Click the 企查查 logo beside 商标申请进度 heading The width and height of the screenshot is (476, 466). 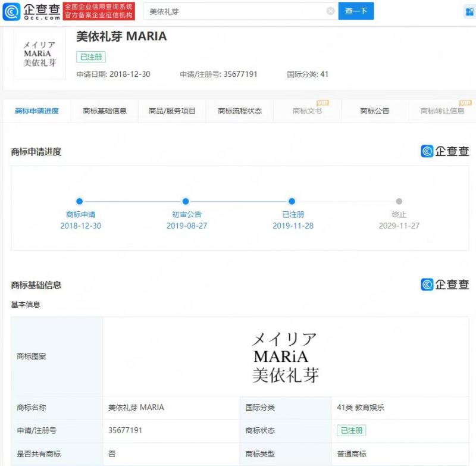(444, 151)
